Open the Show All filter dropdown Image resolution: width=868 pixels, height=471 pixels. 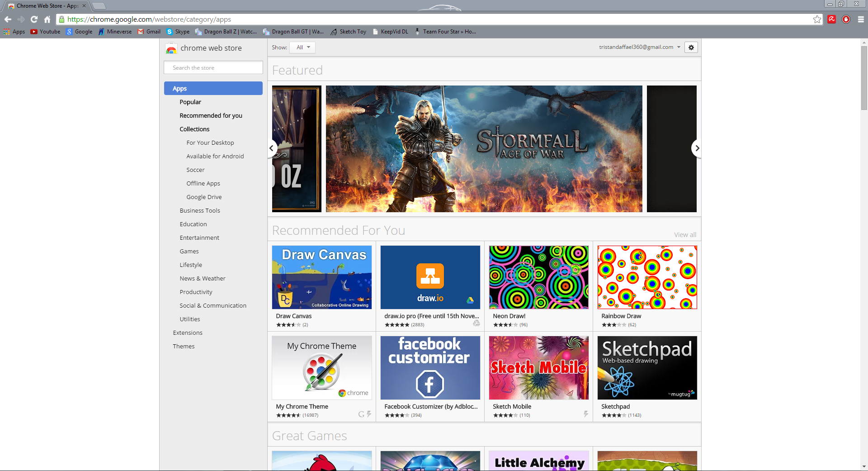pos(303,48)
